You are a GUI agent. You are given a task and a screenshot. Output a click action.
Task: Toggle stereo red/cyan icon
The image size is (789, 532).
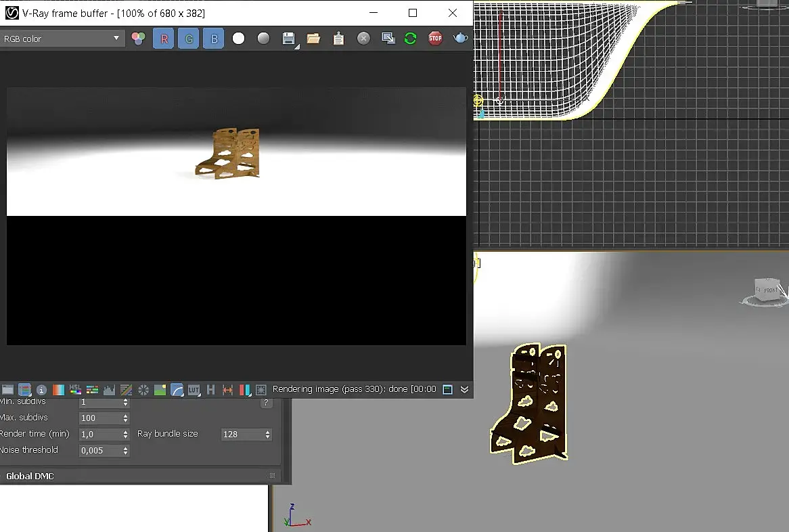click(x=244, y=390)
